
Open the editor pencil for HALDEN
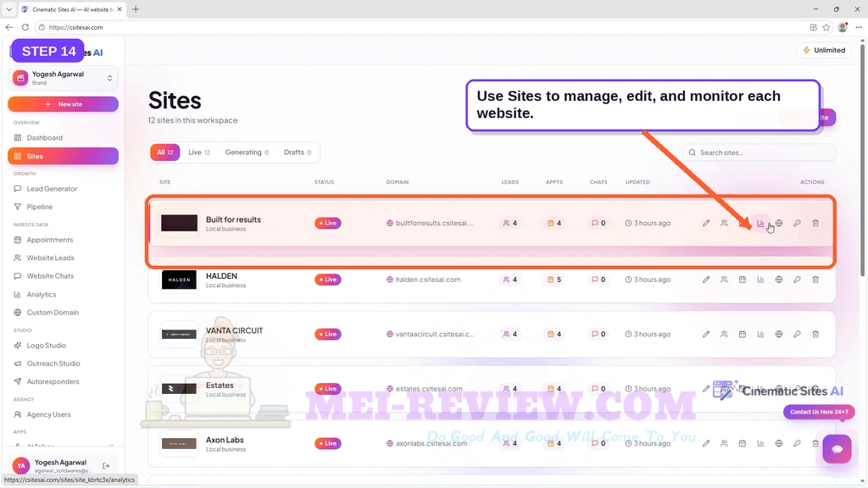[x=706, y=280]
